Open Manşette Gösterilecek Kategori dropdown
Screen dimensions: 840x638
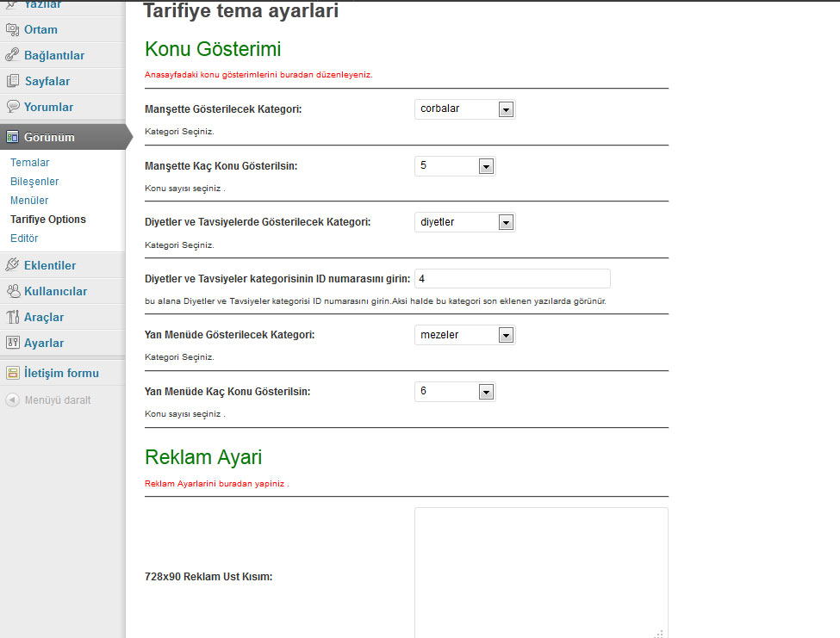tap(464, 109)
